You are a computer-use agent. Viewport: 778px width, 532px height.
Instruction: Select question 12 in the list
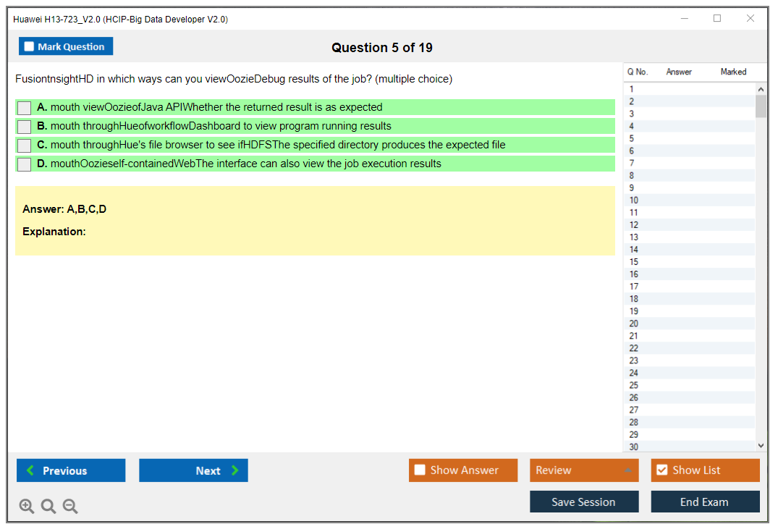(634, 225)
